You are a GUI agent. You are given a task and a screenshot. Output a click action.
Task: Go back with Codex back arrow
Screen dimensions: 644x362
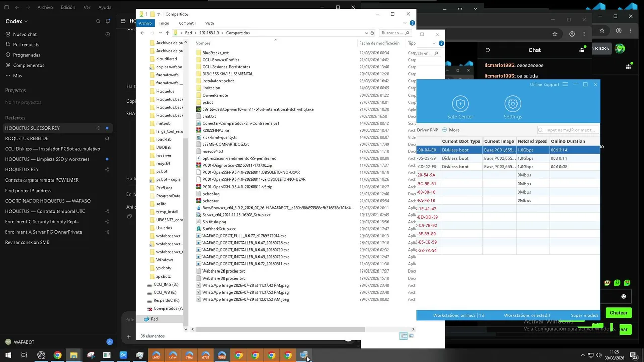tap(17, 7)
